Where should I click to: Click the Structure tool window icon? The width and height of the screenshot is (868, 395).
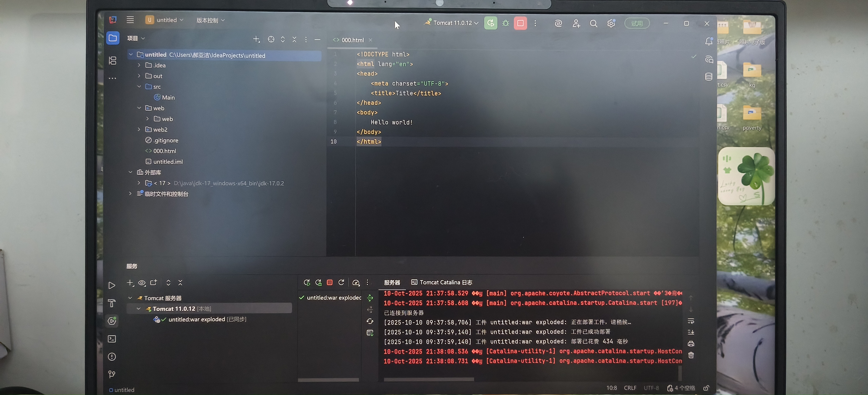[113, 60]
